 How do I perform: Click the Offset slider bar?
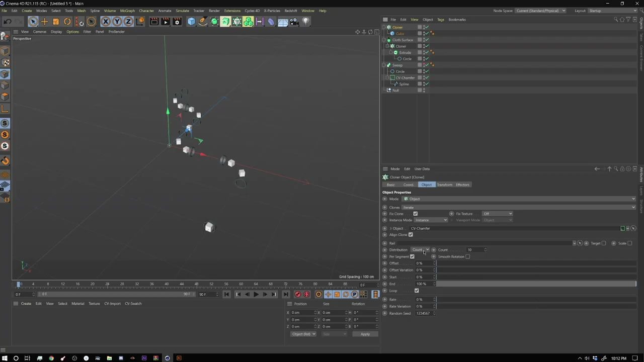coord(536,263)
